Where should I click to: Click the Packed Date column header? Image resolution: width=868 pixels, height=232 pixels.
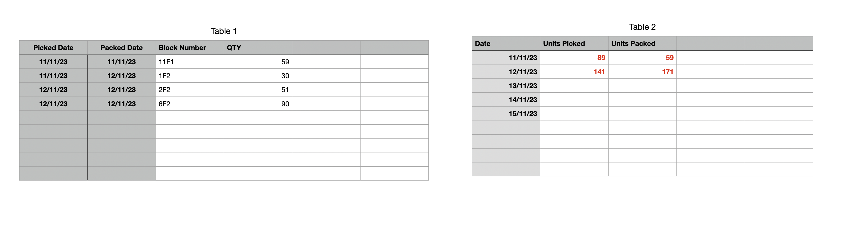tap(122, 48)
